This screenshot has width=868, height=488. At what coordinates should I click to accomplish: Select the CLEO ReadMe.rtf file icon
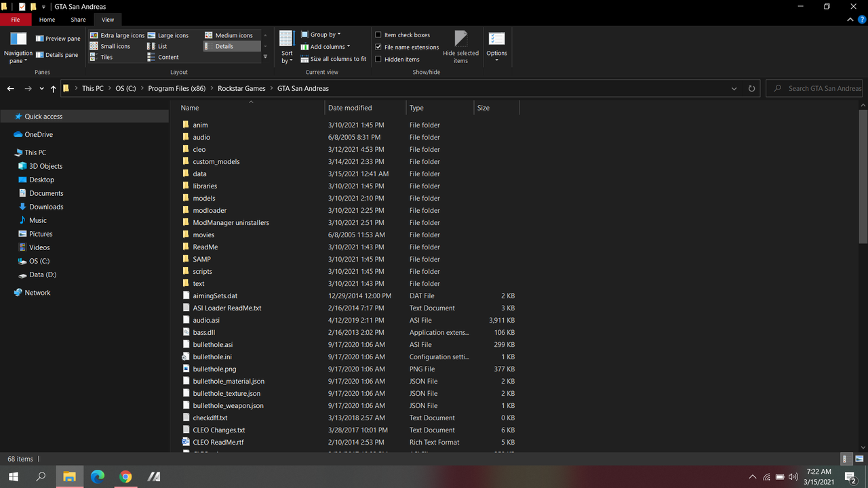[x=186, y=442]
